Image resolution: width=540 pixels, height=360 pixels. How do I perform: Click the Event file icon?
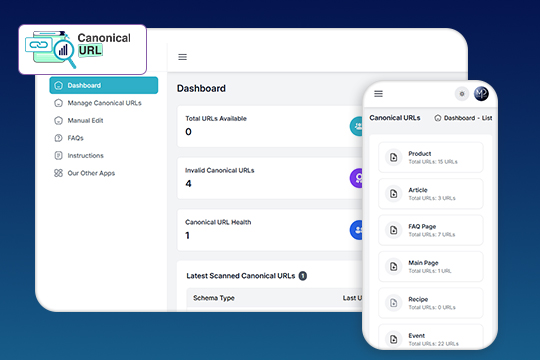click(393, 339)
